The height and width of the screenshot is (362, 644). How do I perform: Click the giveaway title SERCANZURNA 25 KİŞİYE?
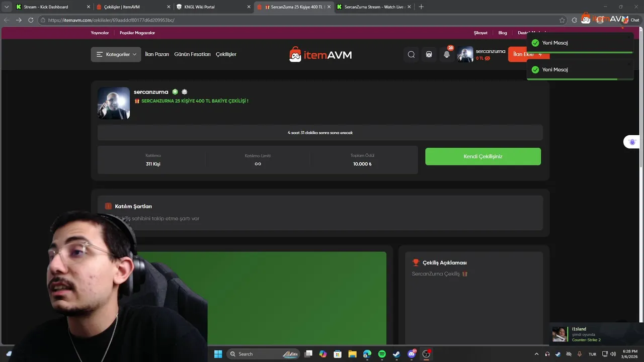(195, 101)
